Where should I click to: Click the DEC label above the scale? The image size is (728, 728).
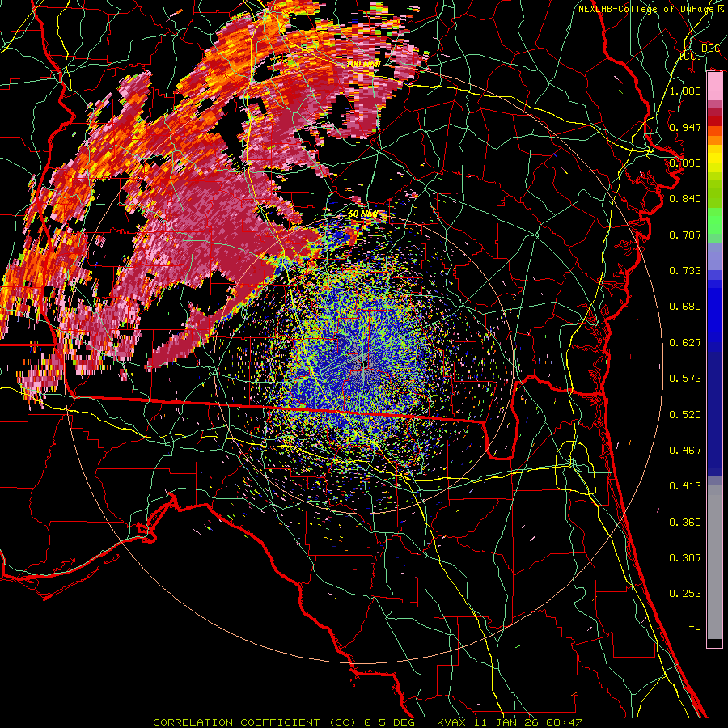click(x=710, y=49)
